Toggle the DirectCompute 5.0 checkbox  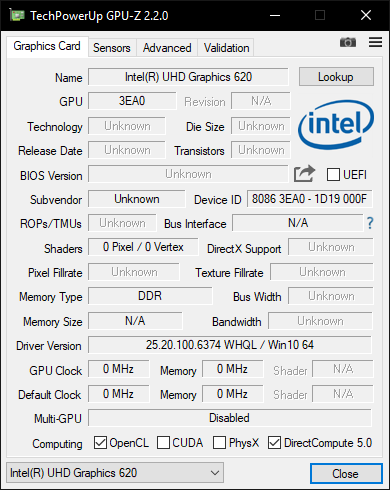[274, 443]
